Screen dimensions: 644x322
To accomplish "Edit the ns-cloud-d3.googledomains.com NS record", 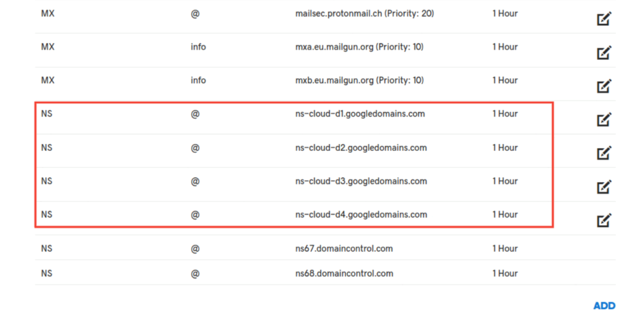I will (604, 187).
